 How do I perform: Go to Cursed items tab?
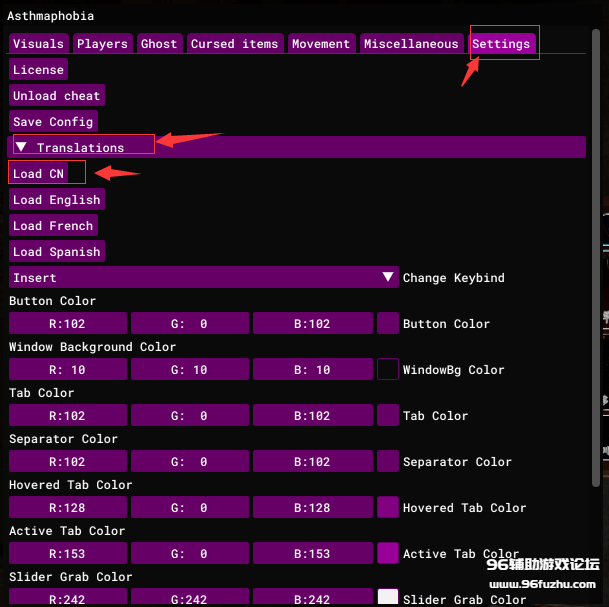[234, 44]
